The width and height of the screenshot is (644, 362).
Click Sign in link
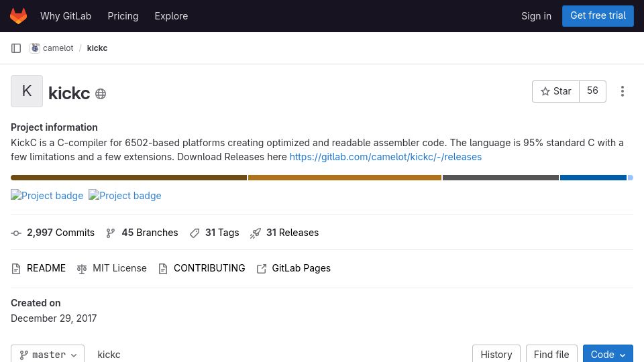pyautogui.click(x=536, y=16)
